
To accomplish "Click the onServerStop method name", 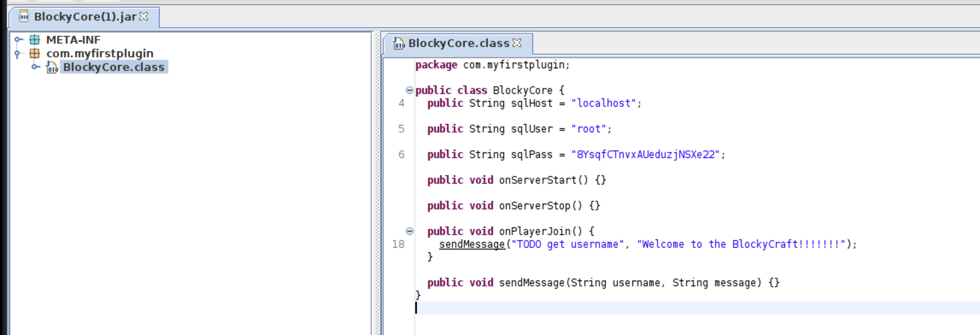I will (534, 206).
